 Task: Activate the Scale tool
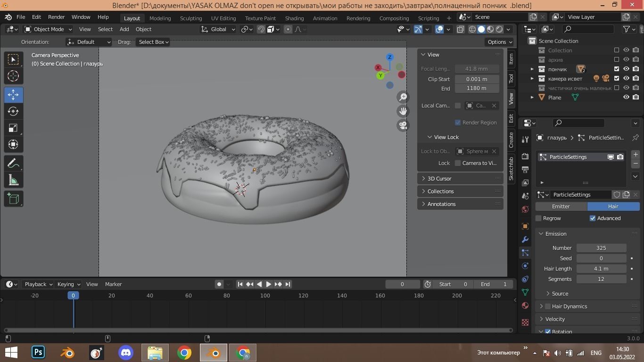[x=13, y=128]
